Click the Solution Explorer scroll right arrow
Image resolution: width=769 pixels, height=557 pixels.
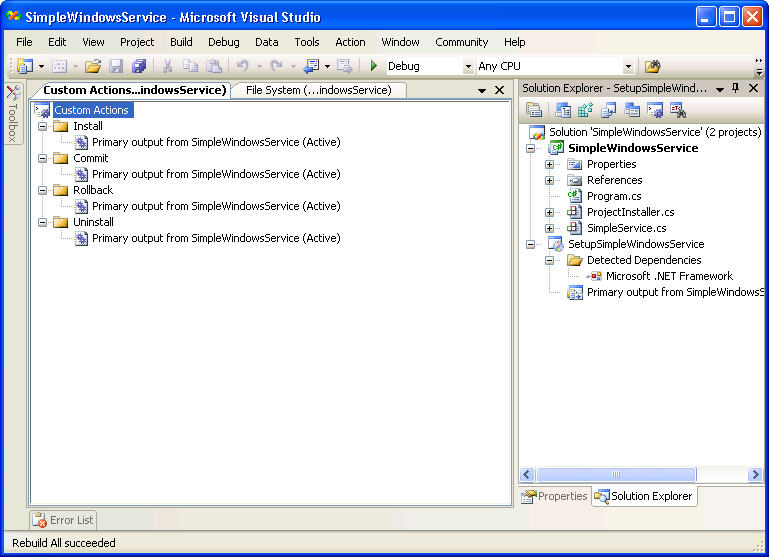click(x=755, y=475)
